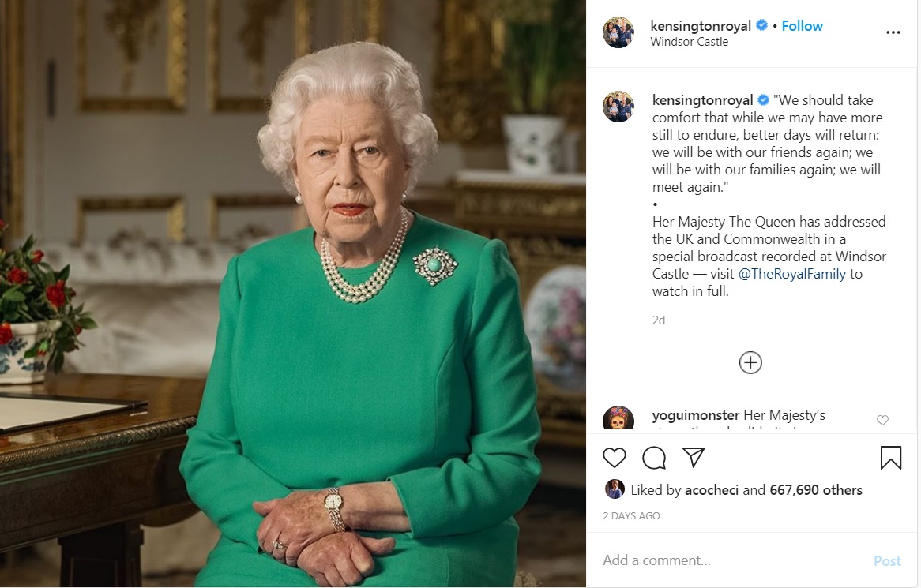Like the post with the heart icon

[614, 458]
